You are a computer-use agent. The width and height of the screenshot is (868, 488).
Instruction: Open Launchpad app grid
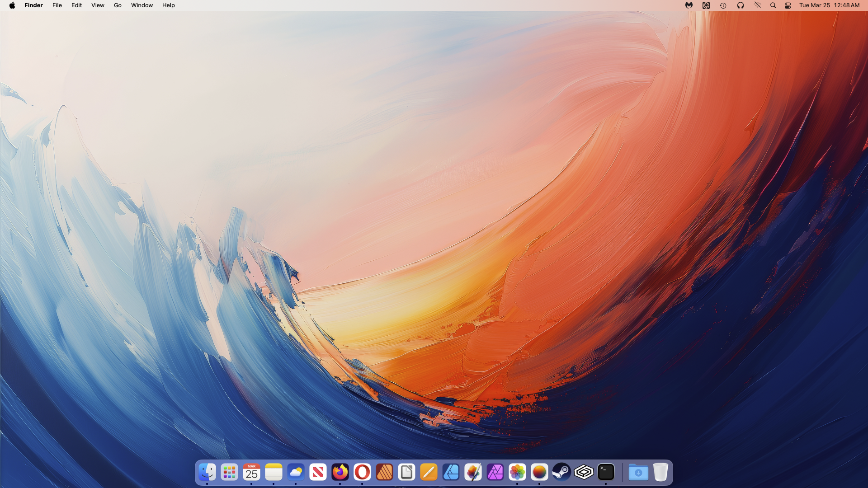[229, 473]
